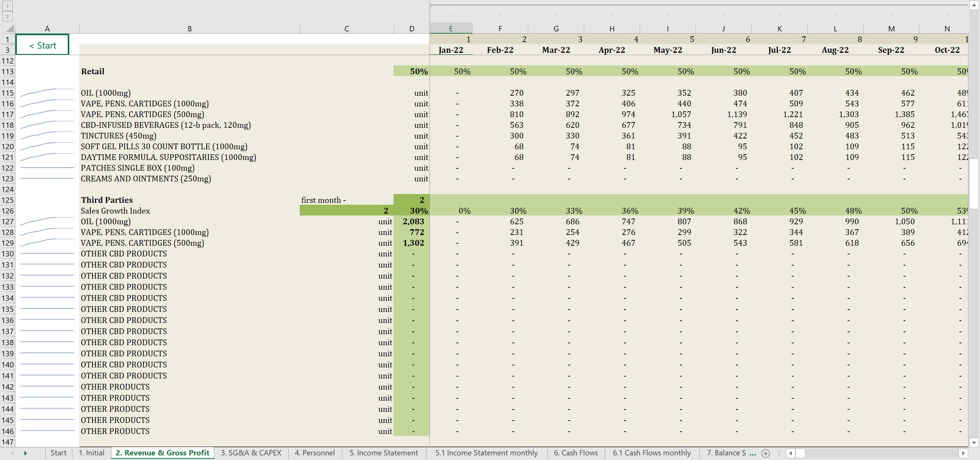This screenshot has height=460, width=980.
Task: Switch to the 1. Initial sheet tab
Action: tap(91, 453)
